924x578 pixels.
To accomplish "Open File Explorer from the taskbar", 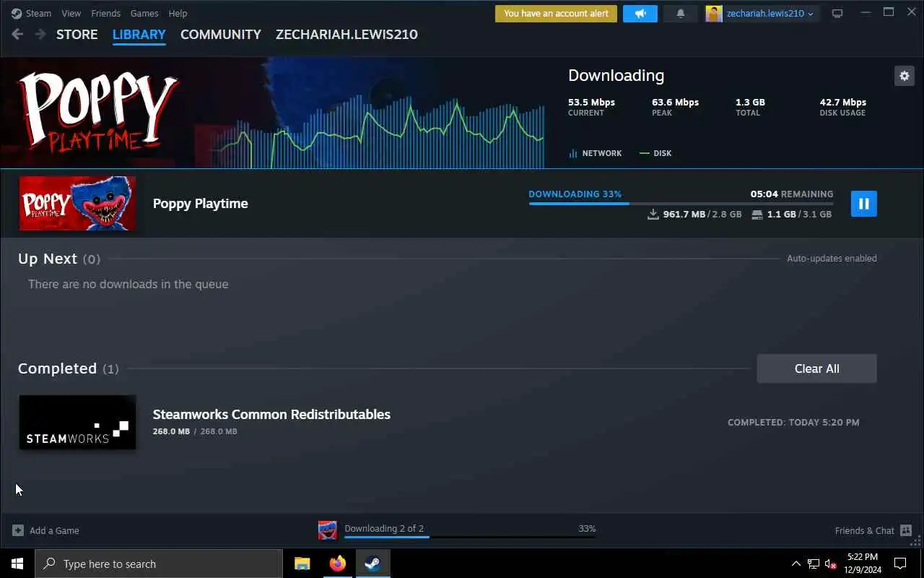I will (302, 564).
